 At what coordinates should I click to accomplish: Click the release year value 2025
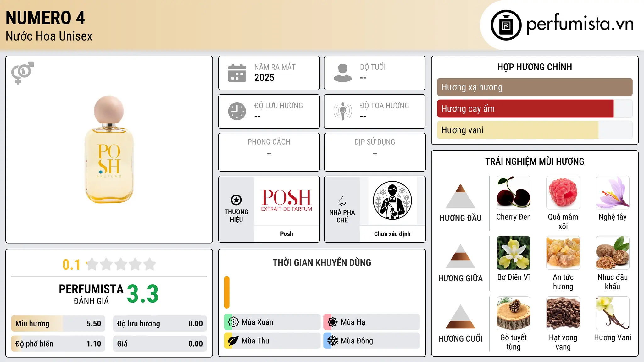coord(264,78)
